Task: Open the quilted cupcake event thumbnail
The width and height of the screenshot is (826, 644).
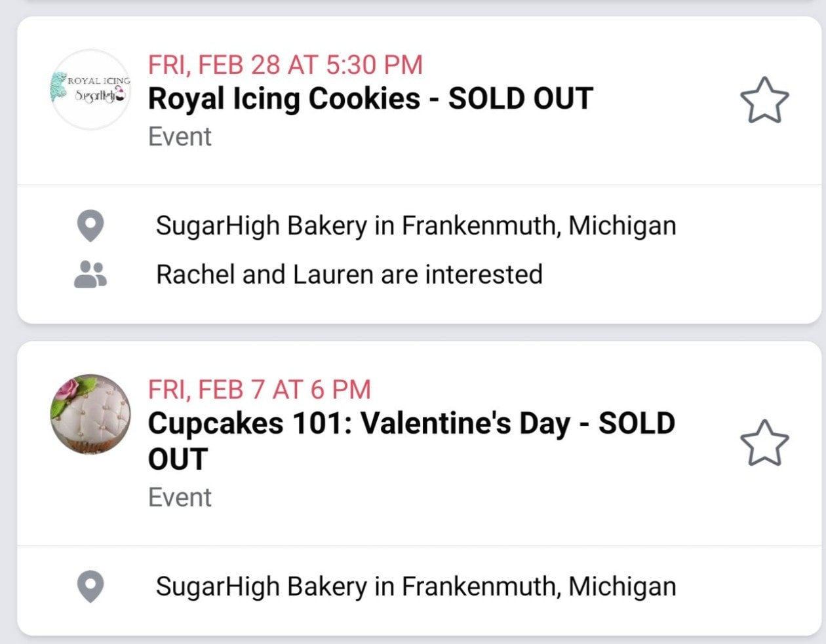Action: tap(90, 414)
